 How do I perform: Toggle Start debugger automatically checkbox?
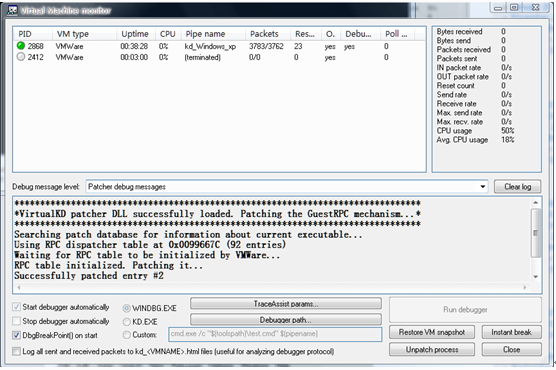(x=16, y=307)
